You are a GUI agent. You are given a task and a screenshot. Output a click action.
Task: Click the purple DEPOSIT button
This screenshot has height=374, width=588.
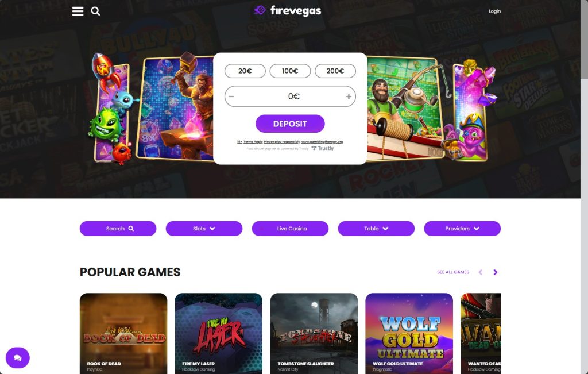(x=290, y=124)
